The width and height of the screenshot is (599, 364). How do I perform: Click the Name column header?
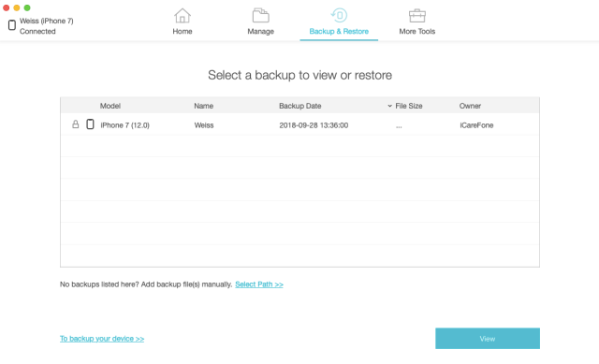[x=204, y=106]
